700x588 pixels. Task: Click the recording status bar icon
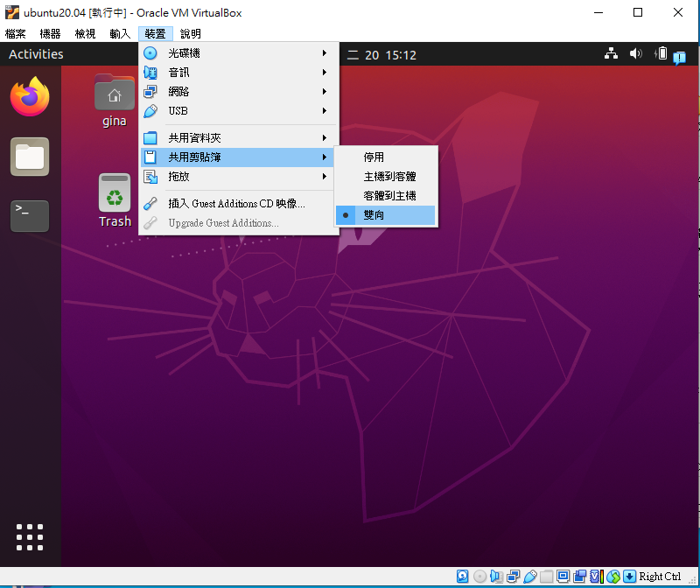pos(580,577)
